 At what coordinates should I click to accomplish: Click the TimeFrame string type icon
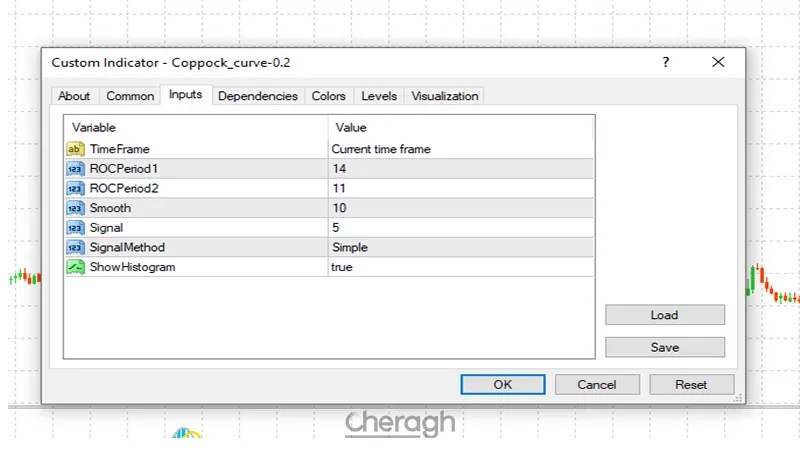tap(75, 149)
